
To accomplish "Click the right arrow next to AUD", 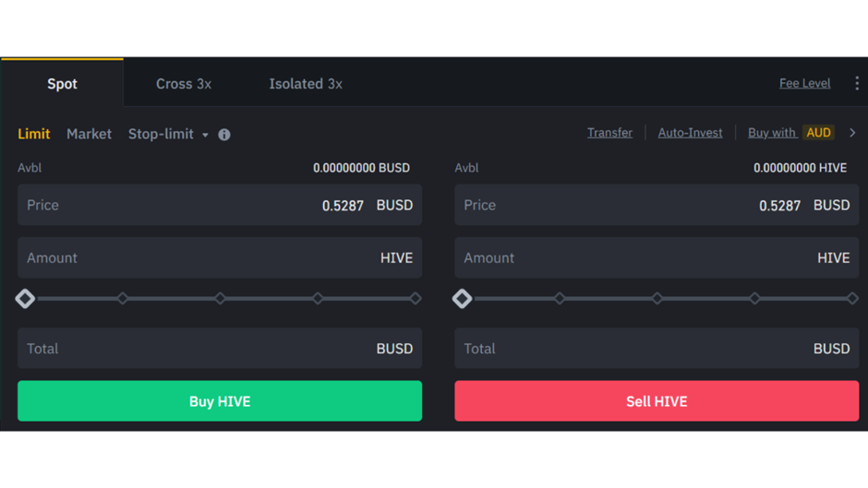I will pyautogui.click(x=852, y=133).
